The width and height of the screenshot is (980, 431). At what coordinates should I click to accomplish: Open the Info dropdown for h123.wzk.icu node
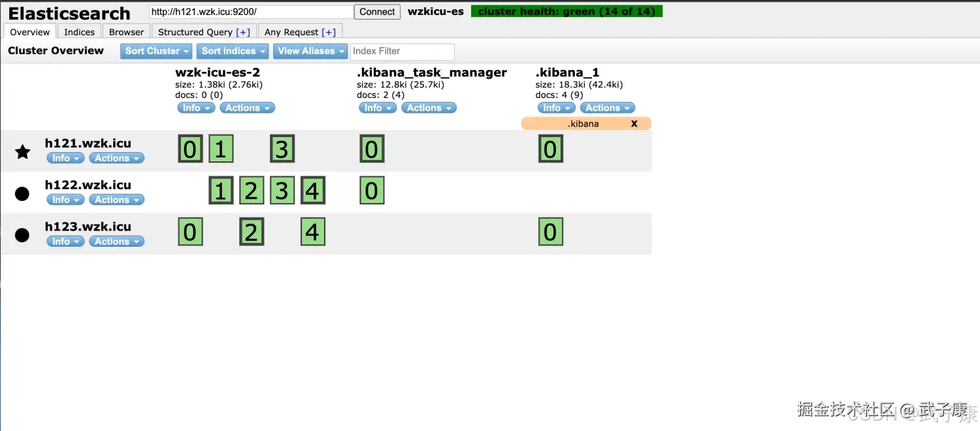pyautogui.click(x=65, y=241)
